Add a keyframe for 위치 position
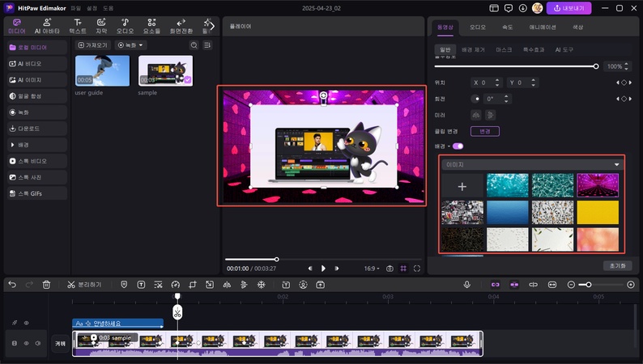The width and height of the screenshot is (643, 364). (x=624, y=83)
